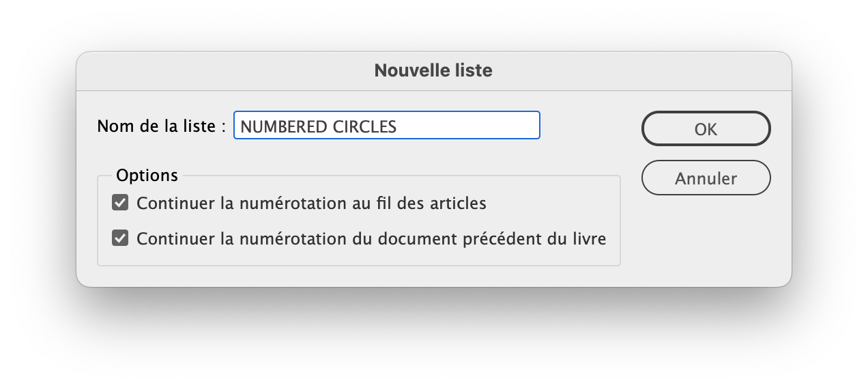Click the list name input field
This screenshot has height=388, width=868.
[386, 126]
